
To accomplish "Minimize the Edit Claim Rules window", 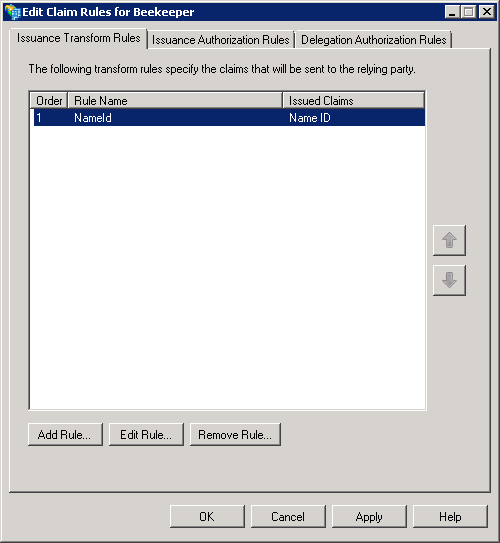I will [x=452, y=12].
